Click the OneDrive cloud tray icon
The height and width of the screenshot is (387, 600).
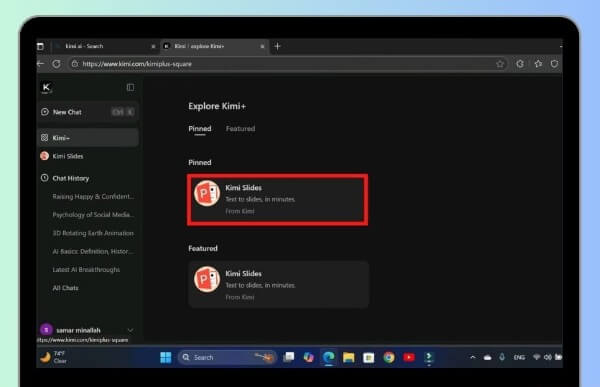488,358
